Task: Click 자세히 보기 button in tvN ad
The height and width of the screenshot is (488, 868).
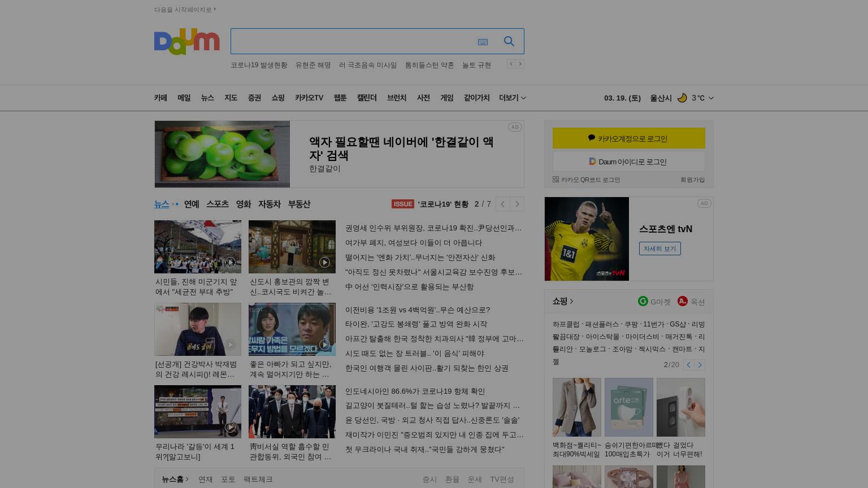Action: [x=660, y=249]
